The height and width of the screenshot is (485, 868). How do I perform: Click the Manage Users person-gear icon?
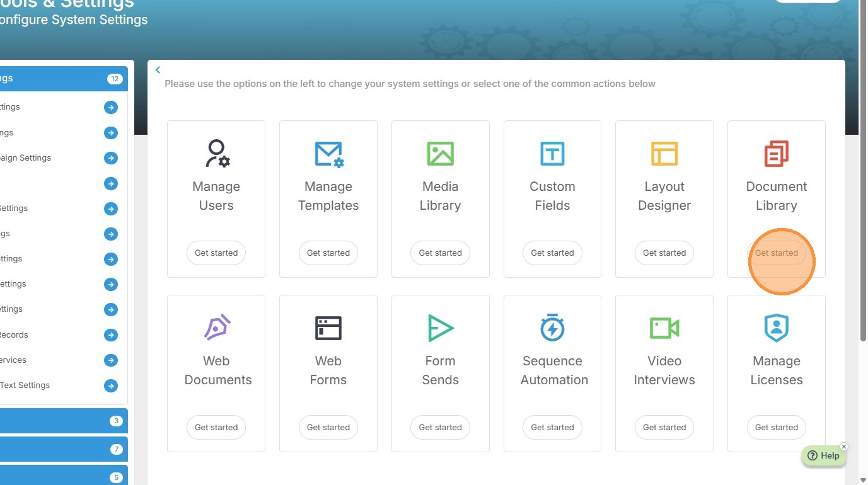(217, 153)
